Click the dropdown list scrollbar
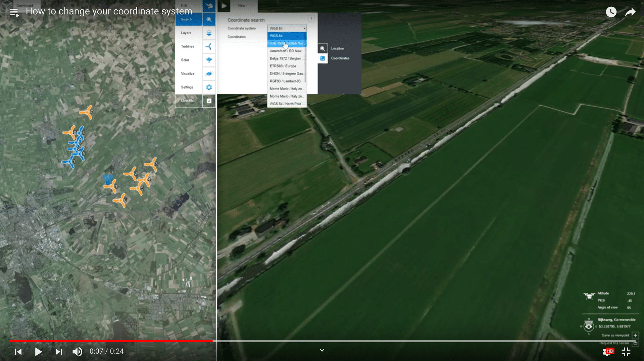The width and height of the screenshot is (644, 361). 305,57
